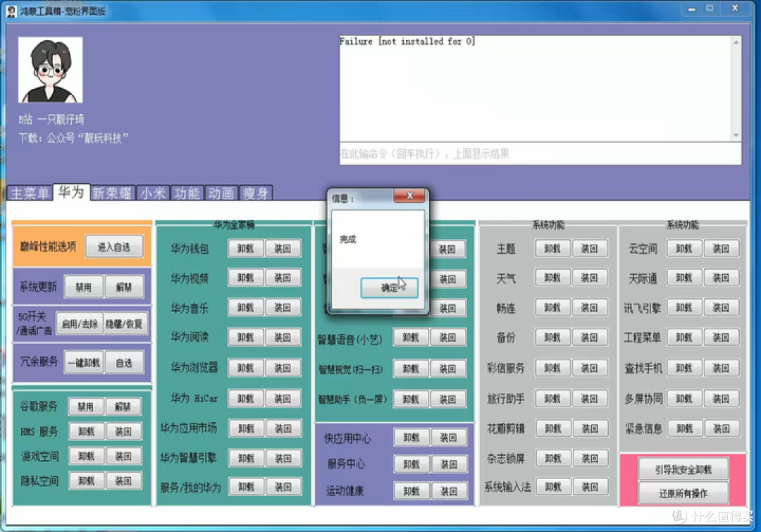This screenshot has width=761, height=532.
Task: Switch to the 新荣耀 tab
Action: pyautogui.click(x=112, y=193)
